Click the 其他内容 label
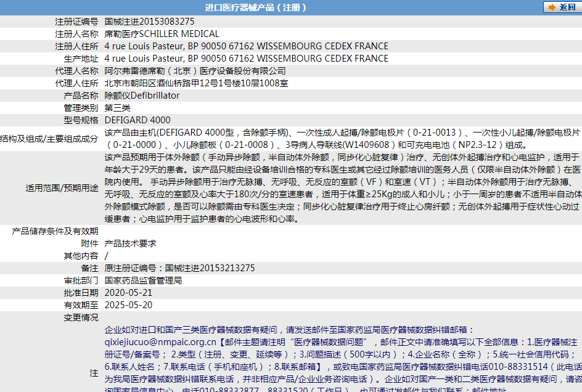 pyautogui.click(x=81, y=255)
